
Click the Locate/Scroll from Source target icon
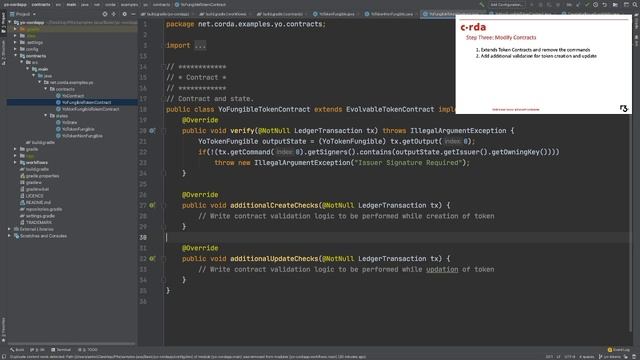tap(105, 14)
